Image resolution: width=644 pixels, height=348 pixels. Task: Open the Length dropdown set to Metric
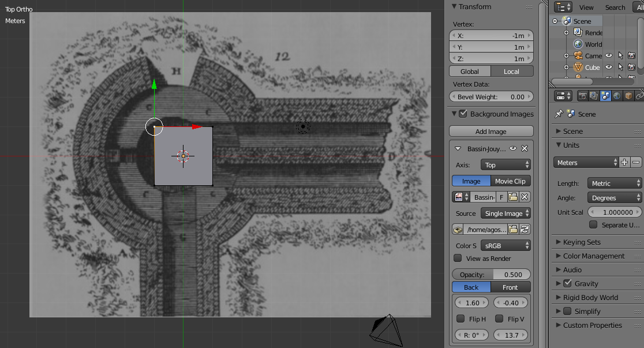[614, 184]
